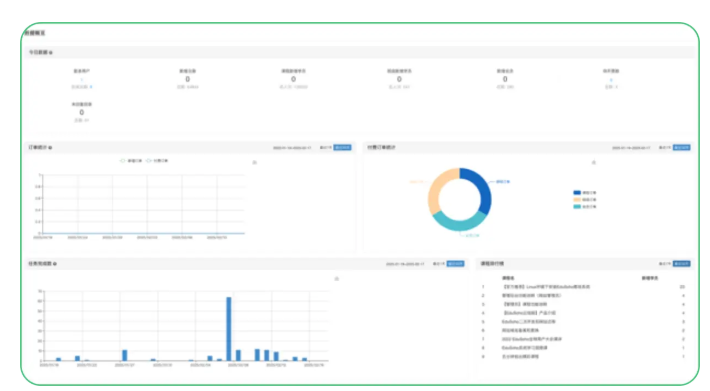Open date range picker in order statistics panel
The image size is (710, 391).
point(292,148)
